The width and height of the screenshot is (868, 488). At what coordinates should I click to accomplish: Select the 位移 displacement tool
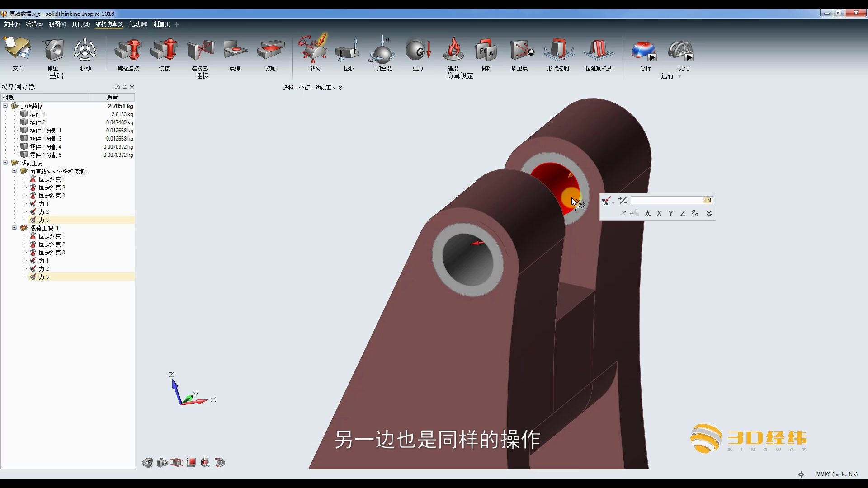point(348,50)
